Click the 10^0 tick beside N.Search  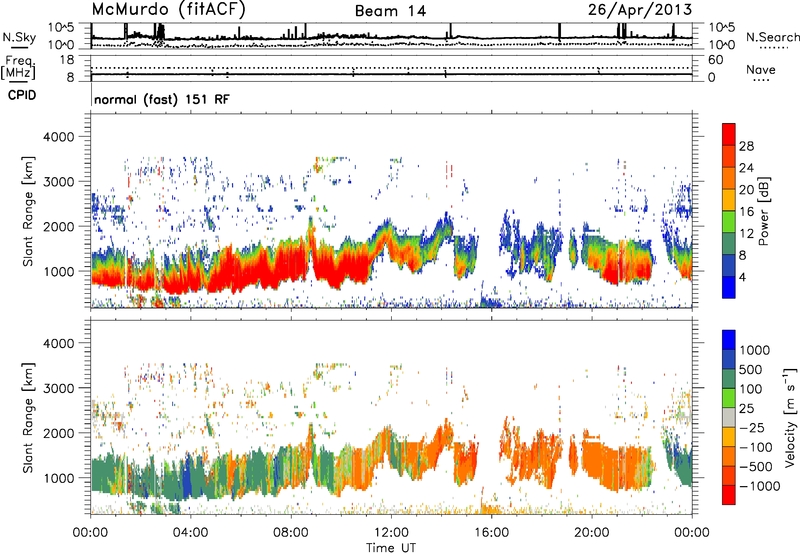coord(721,45)
